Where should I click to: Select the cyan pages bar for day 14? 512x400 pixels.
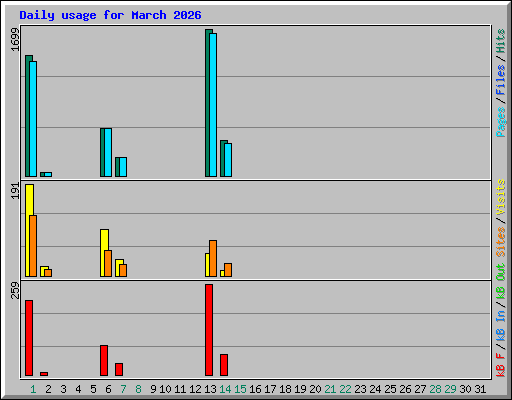click(228, 160)
